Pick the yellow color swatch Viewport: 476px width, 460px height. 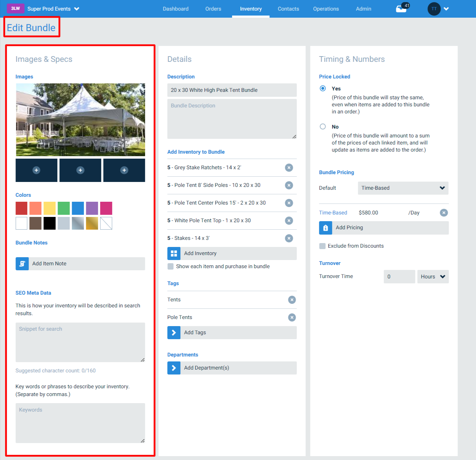point(50,208)
